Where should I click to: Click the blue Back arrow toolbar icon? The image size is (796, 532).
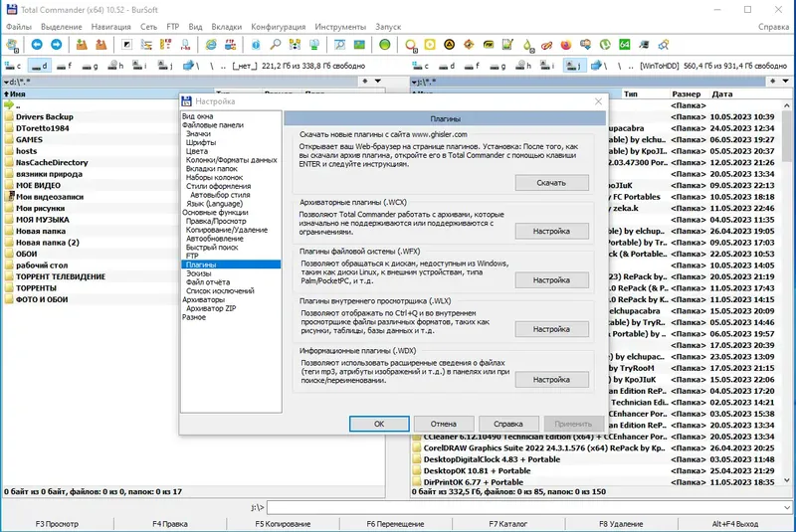37,45
